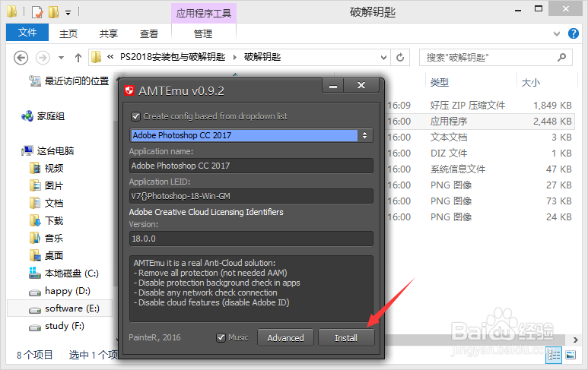Click the horizontal scrollbar right arrow
Viewport: 588px width, 370px height.
coord(576,340)
